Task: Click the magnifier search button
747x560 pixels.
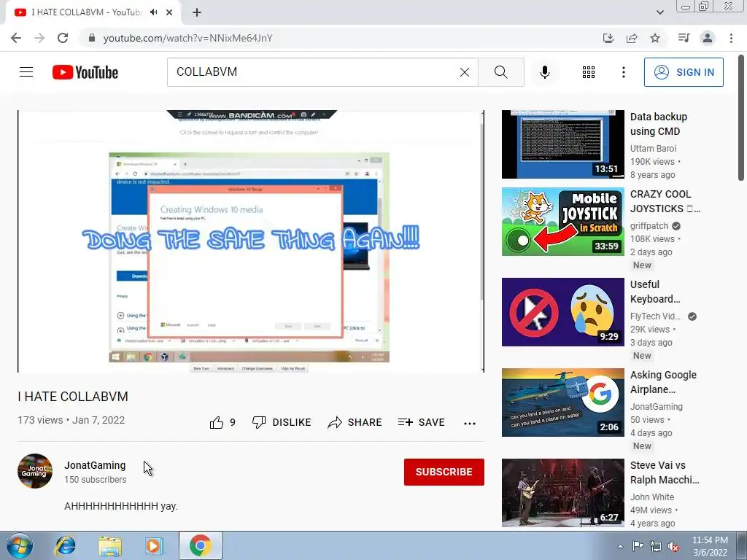Action: [x=500, y=72]
